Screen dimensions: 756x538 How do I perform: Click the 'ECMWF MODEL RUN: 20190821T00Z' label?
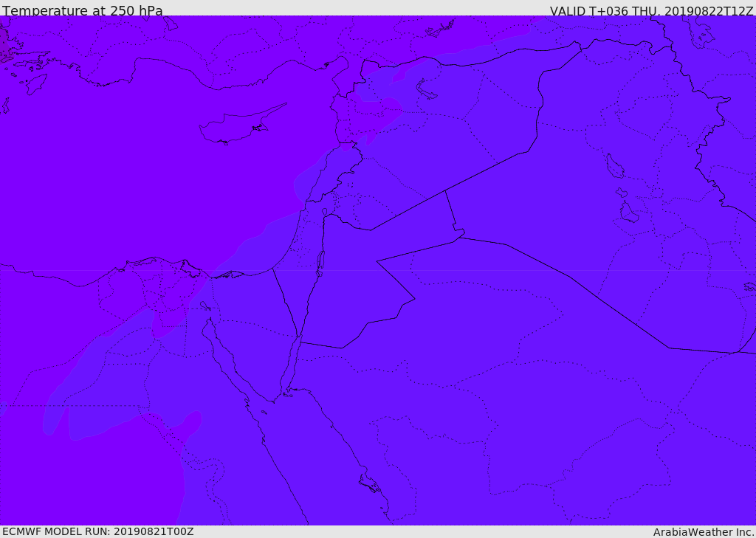[x=98, y=531]
